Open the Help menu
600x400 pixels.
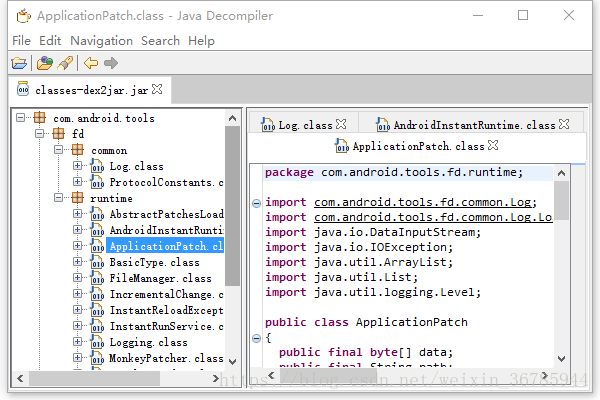click(x=201, y=41)
